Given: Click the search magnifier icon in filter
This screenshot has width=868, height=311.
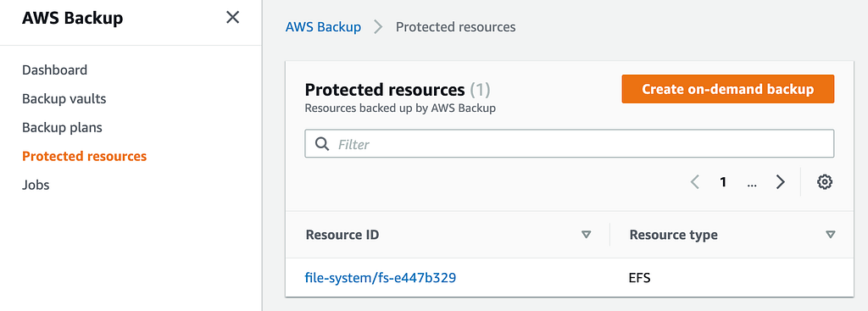Looking at the screenshot, I should tap(321, 144).
